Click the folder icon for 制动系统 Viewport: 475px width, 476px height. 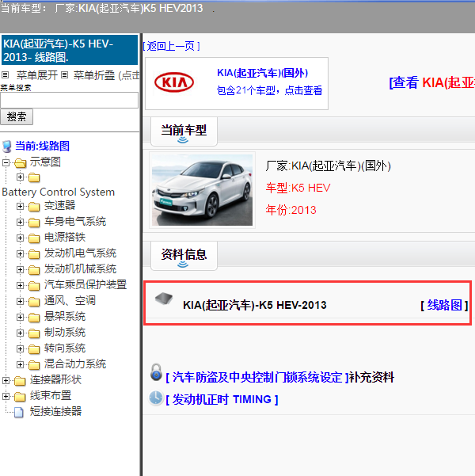coord(34,333)
